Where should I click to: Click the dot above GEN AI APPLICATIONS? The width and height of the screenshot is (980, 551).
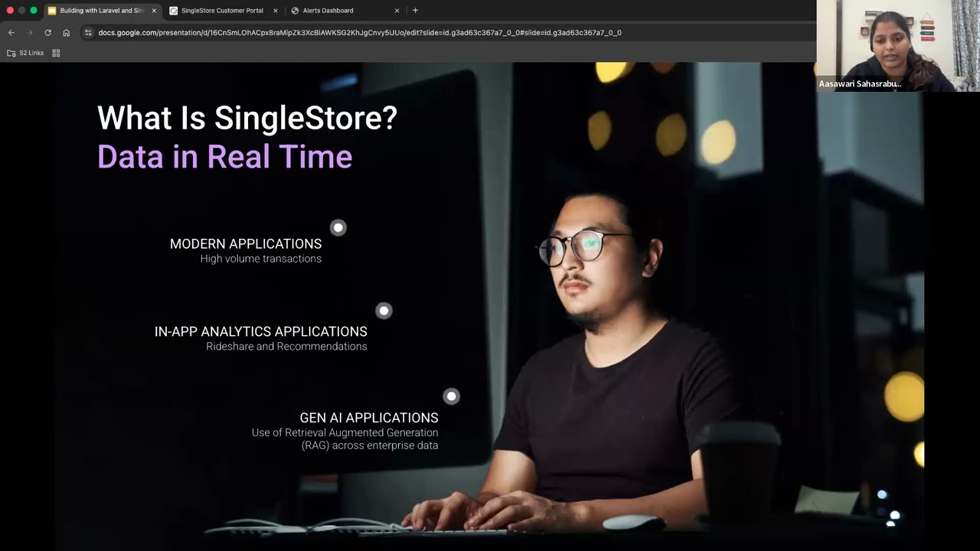(x=452, y=396)
